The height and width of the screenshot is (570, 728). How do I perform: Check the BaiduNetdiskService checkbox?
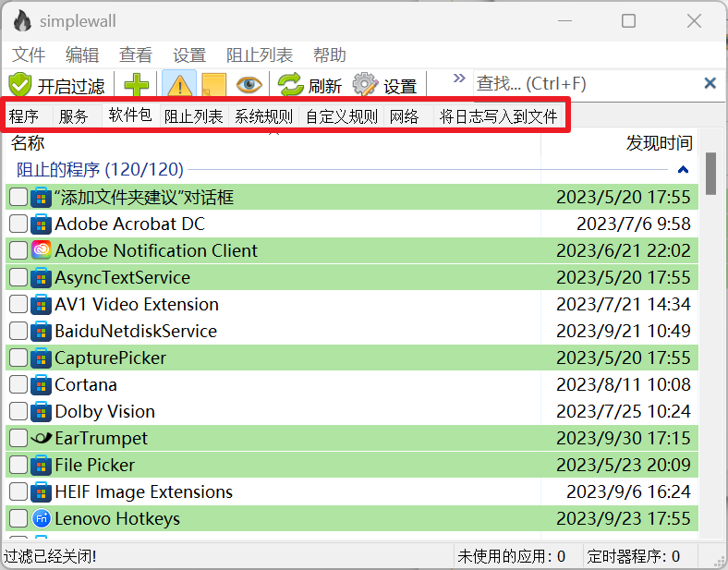(18, 331)
